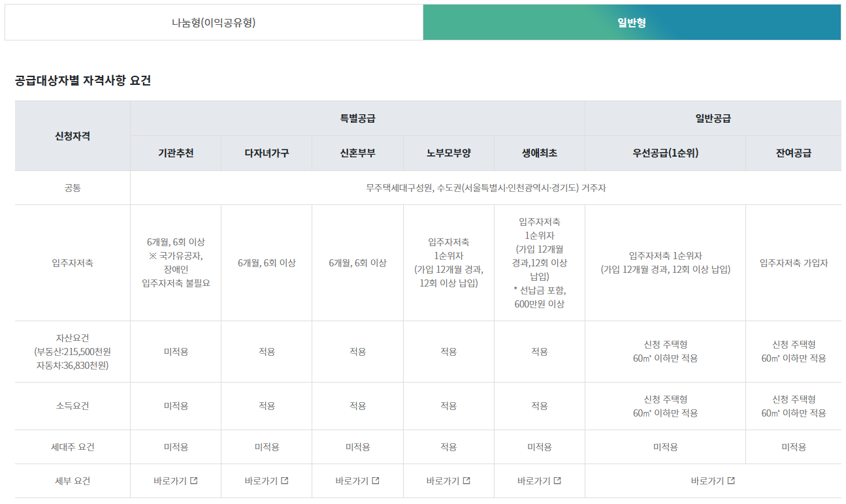Screen dimensions: 846x504
Task: Click 기관추천 cell with 국가유공자, 장애인 note
Action: click(x=176, y=263)
